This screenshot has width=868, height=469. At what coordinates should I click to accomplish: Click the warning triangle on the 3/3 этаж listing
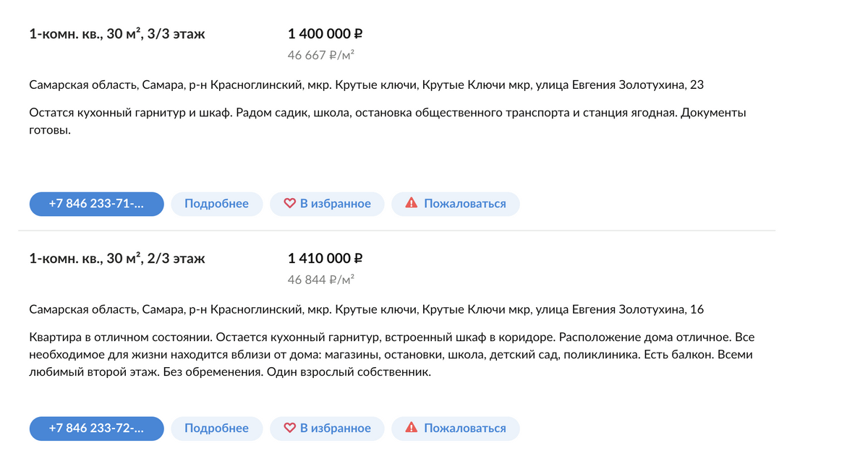(x=412, y=204)
